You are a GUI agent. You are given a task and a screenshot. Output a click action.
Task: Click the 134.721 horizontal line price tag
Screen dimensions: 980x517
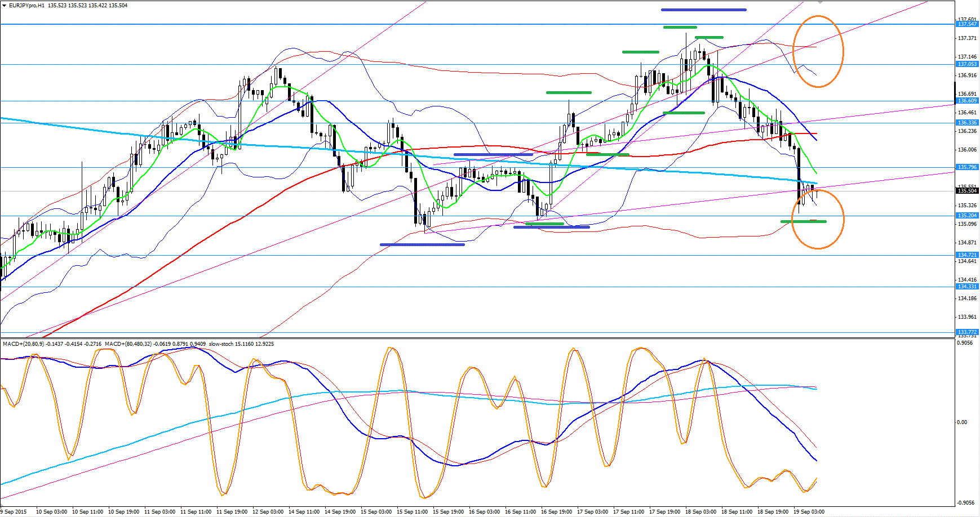coord(967,255)
